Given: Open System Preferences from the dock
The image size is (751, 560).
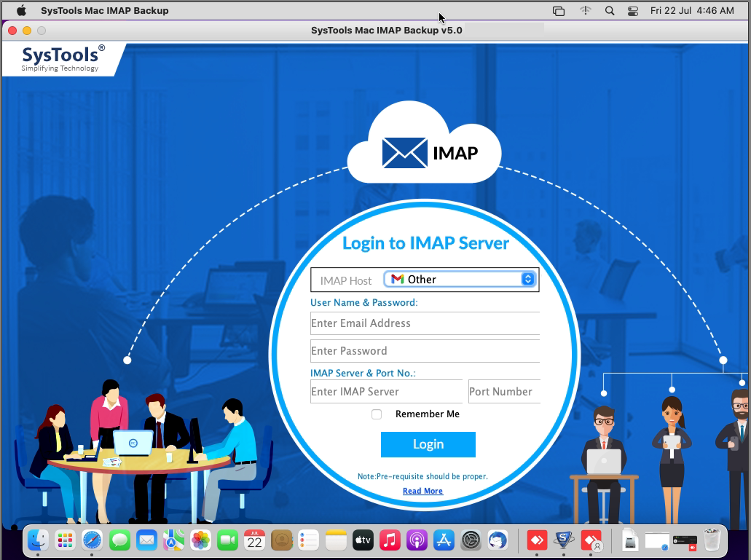Looking at the screenshot, I should coord(471,541).
